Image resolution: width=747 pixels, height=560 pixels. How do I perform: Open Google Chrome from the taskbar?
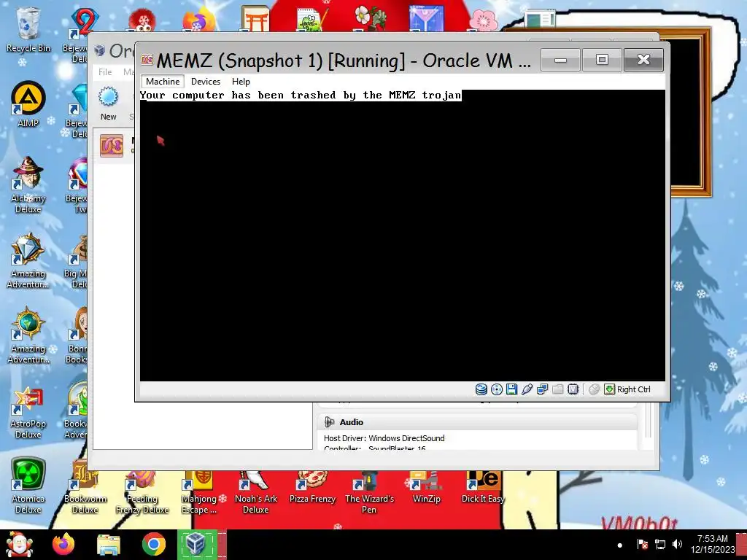pos(153,545)
